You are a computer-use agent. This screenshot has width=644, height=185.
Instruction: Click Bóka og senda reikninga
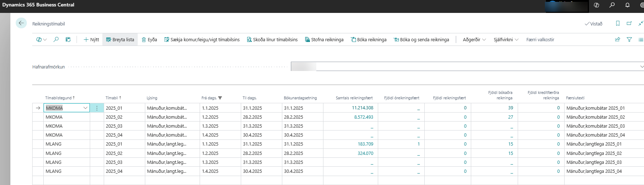pos(421,39)
